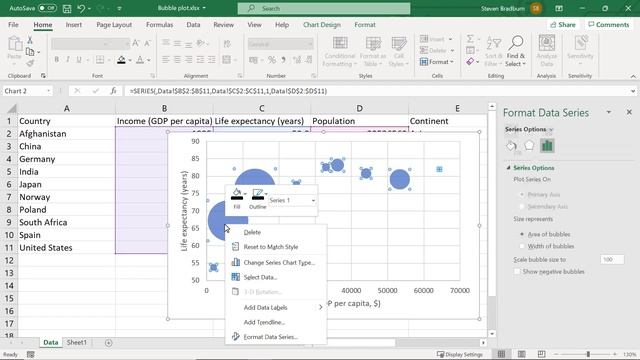Click the Scale bubble size input field
The image size is (640, 360).
pyautogui.click(x=612, y=260)
